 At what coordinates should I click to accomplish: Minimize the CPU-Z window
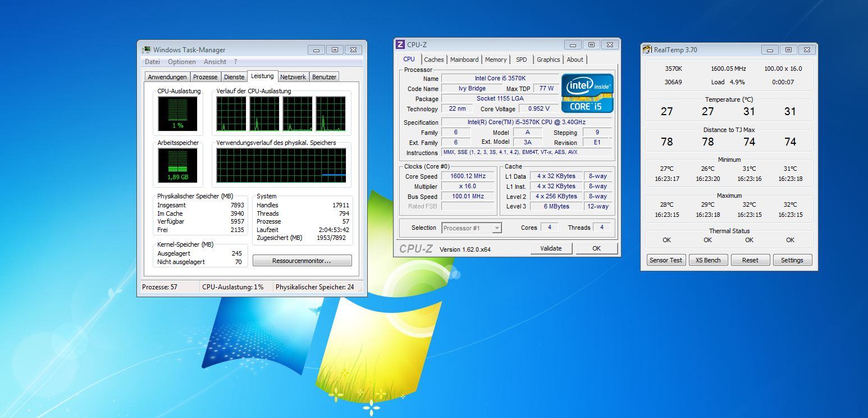(573, 45)
